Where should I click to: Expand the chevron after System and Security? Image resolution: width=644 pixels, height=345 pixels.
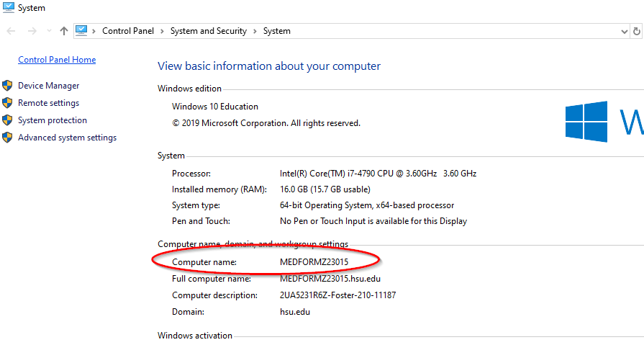pyautogui.click(x=255, y=31)
